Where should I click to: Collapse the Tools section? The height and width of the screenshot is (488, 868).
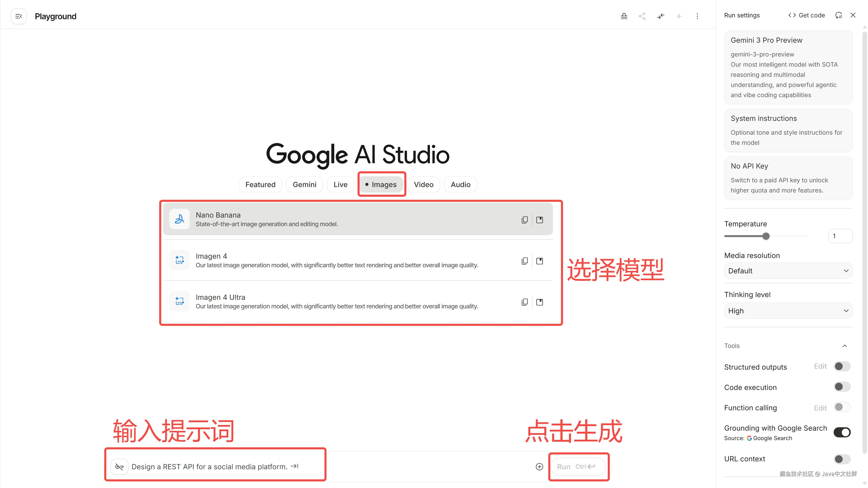pyautogui.click(x=844, y=346)
